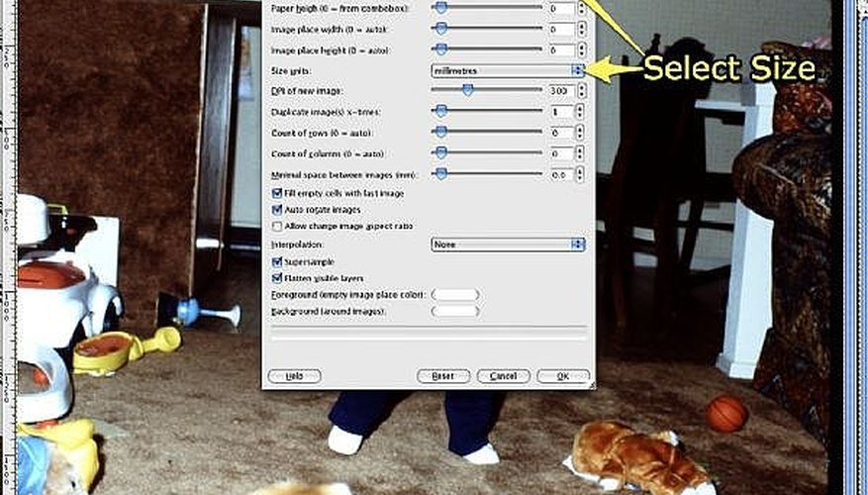Click the Duplicate images x-times spin arrows
Viewport: 868px width, 495px height.
point(580,111)
